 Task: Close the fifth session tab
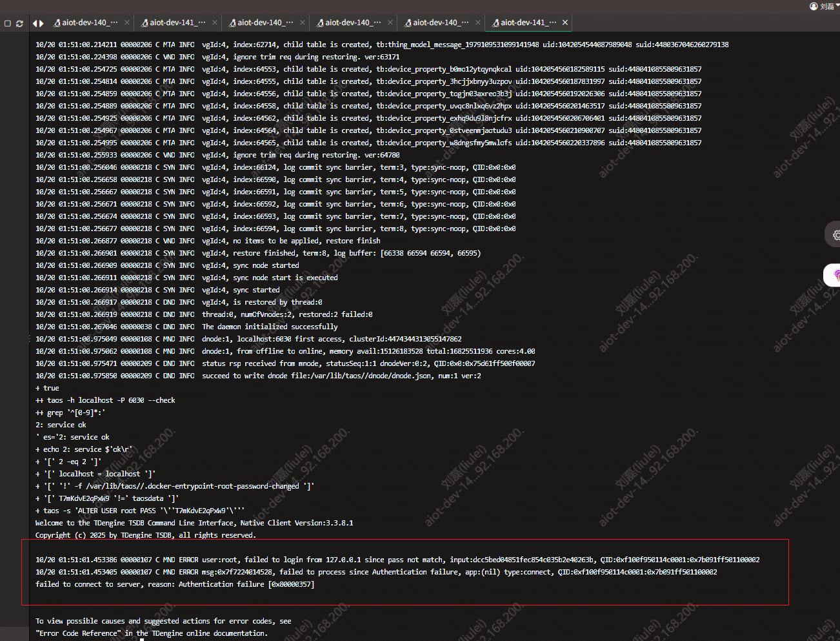478,23
